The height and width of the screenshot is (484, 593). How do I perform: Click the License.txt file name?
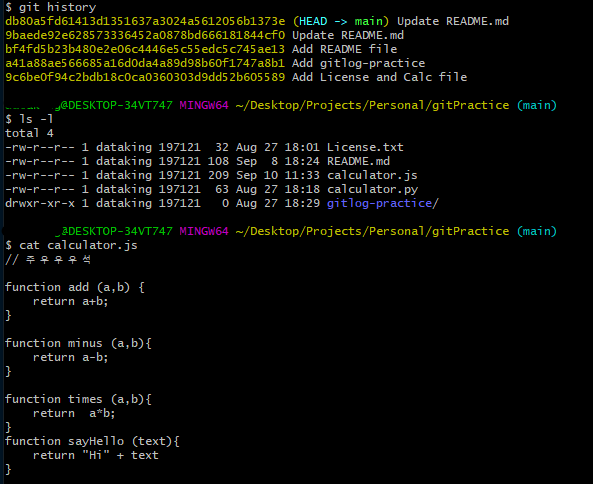(365, 147)
